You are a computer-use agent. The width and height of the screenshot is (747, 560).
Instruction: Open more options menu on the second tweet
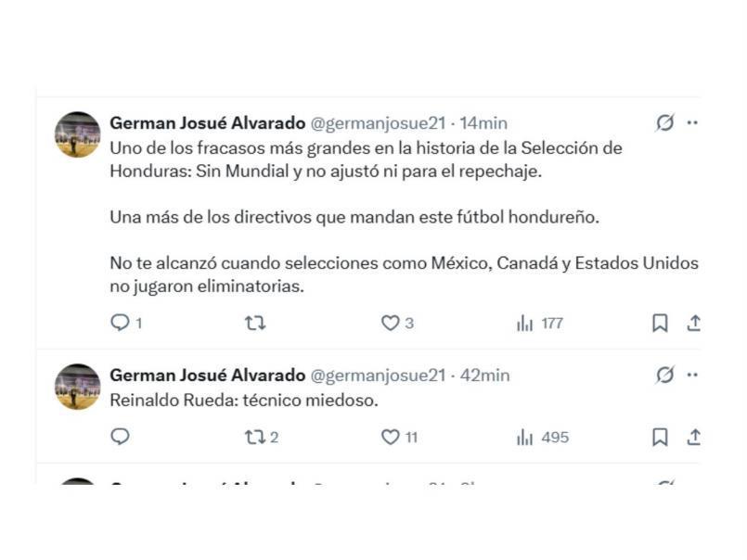pos(691,375)
